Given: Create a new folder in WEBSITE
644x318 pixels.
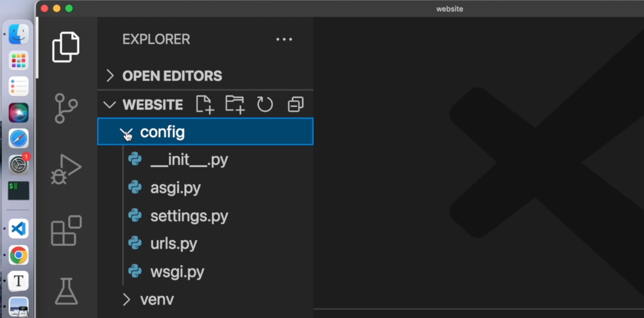Looking at the screenshot, I should click(x=235, y=105).
